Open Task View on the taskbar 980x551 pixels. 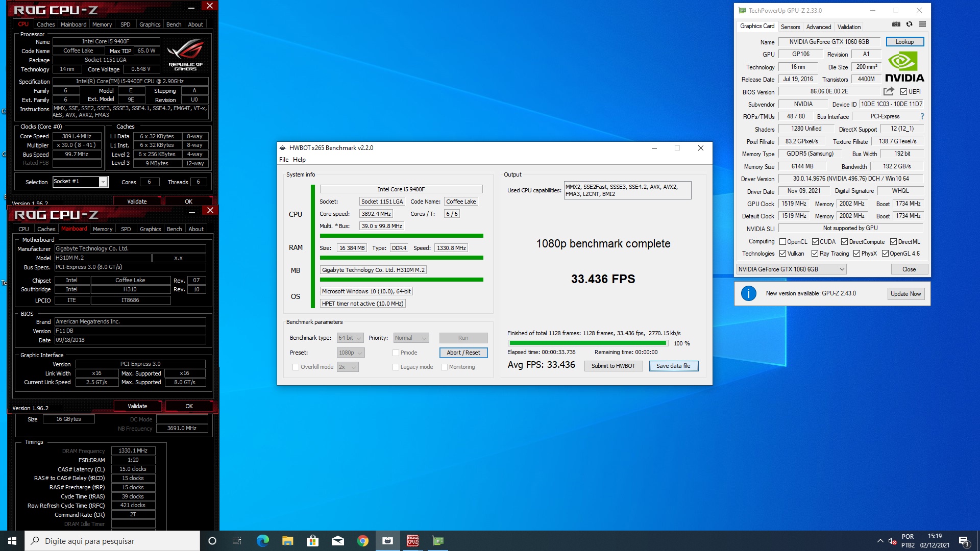coord(237,541)
